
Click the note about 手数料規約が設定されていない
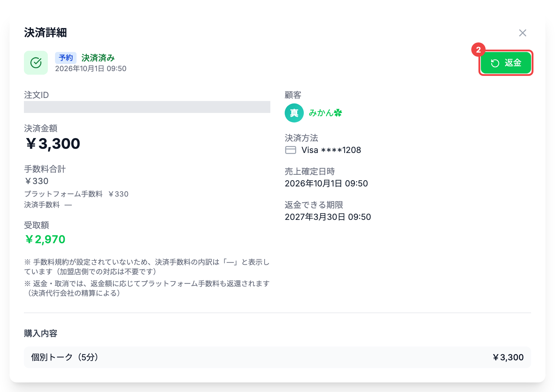click(x=147, y=267)
